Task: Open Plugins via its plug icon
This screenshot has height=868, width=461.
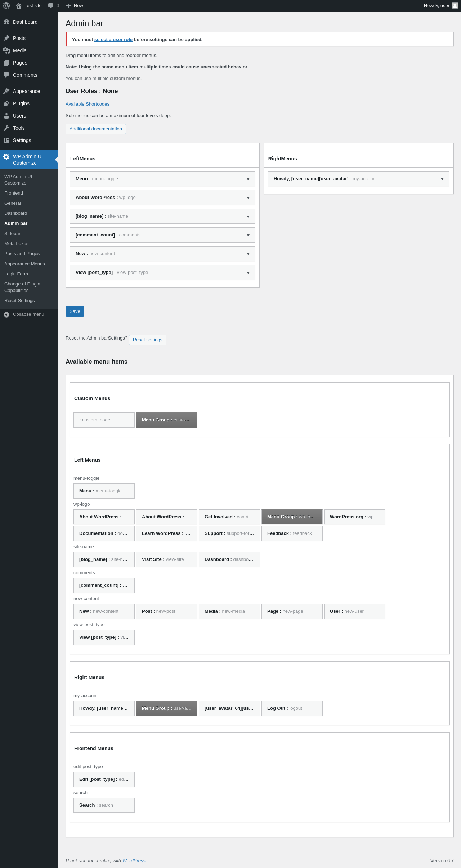Action: pos(6,103)
